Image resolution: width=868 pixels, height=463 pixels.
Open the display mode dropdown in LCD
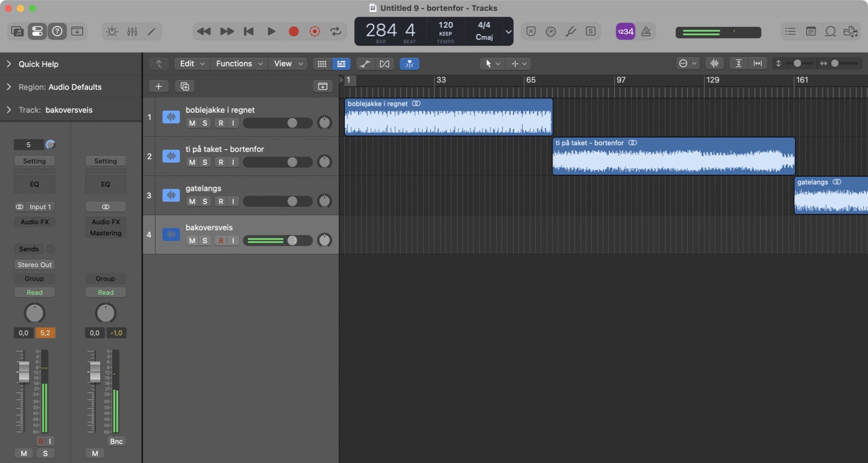click(508, 31)
